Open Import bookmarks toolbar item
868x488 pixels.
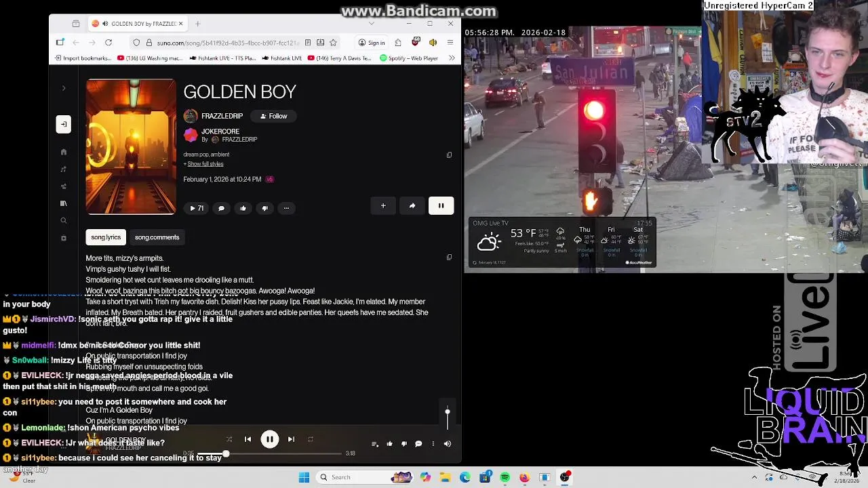tap(83, 58)
